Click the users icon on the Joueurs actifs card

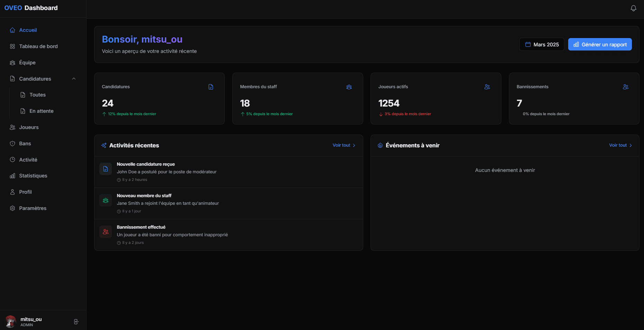487,87
